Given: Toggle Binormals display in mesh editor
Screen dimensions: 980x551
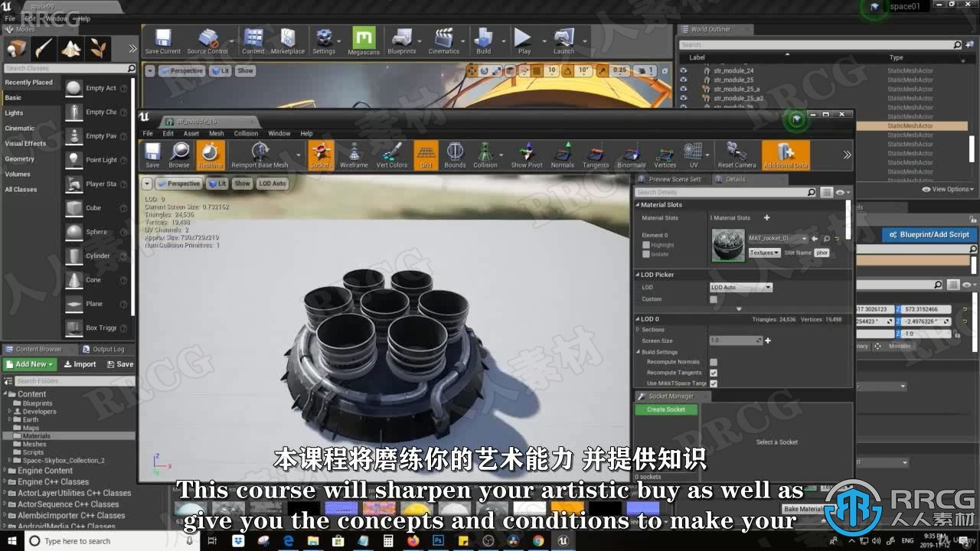Looking at the screenshot, I should [632, 155].
